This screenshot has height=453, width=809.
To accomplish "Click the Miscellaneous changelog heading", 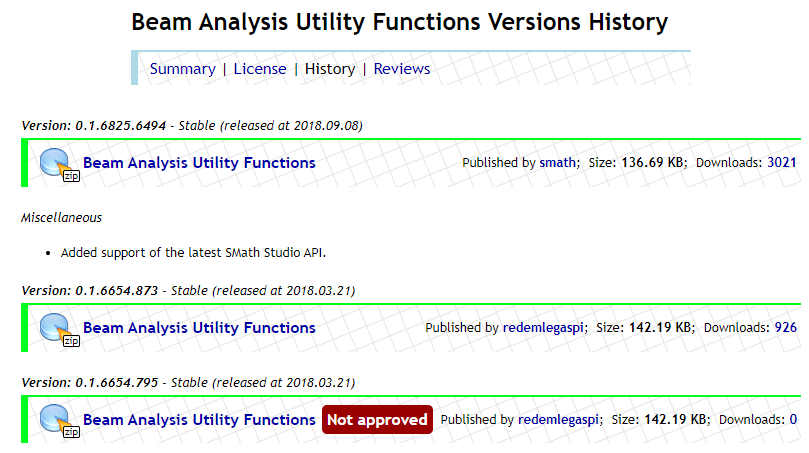I will [x=61, y=217].
